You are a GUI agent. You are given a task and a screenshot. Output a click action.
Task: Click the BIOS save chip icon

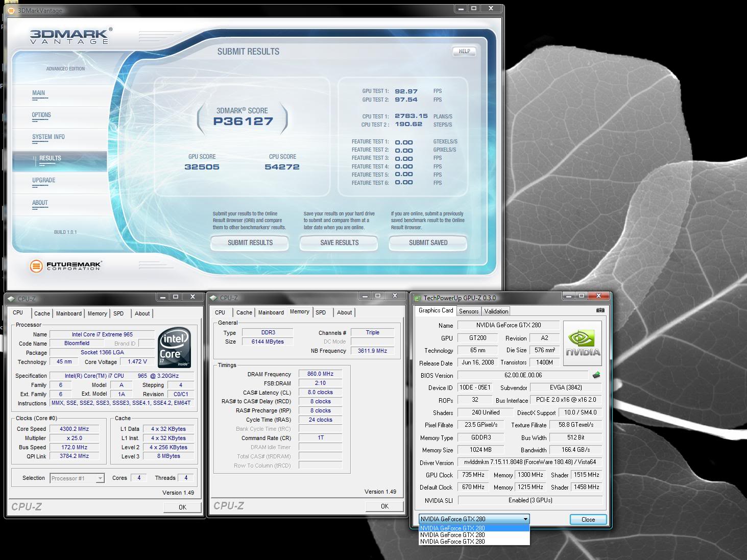596,375
